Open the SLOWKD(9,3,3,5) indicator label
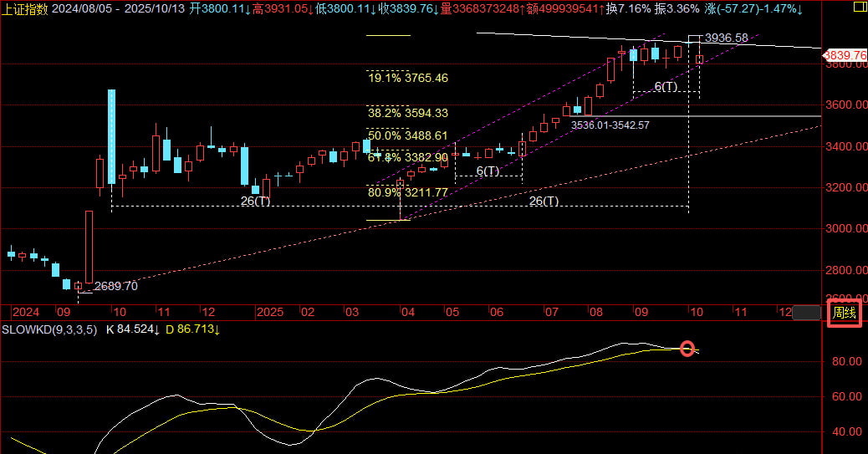Viewport: 868px width, 454px height. point(49,329)
